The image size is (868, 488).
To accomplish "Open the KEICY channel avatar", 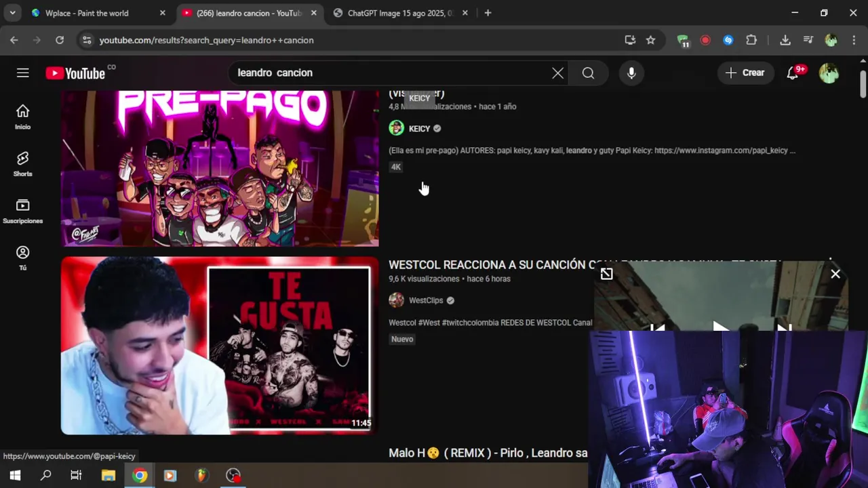I will point(396,128).
